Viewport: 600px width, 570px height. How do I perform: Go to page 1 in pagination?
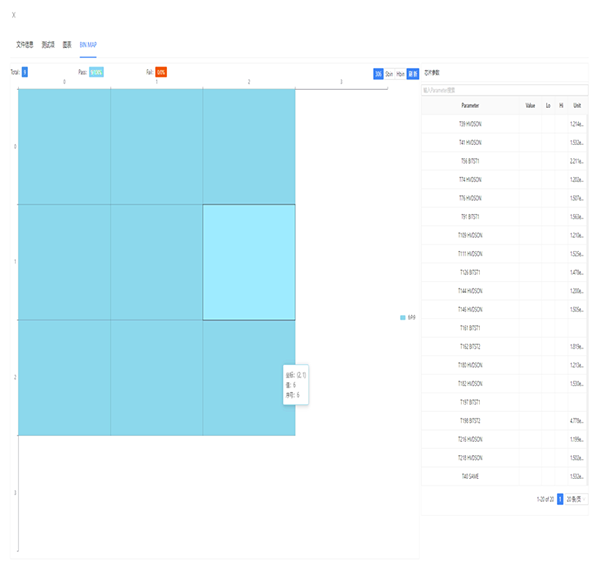[560, 499]
